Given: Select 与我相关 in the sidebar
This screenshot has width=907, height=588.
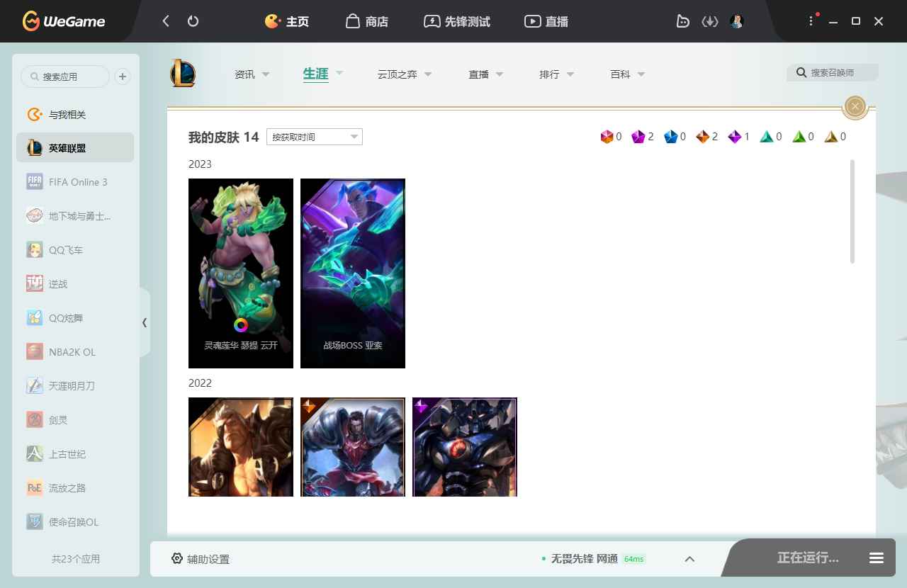Looking at the screenshot, I should click(x=75, y=115).
